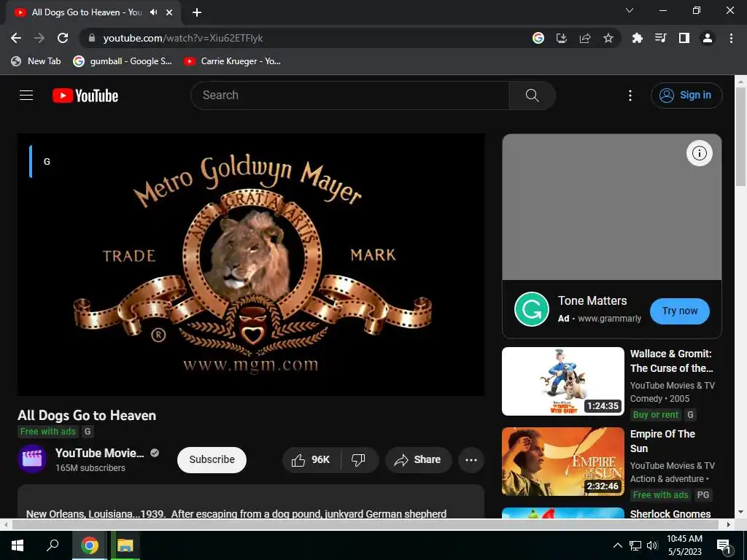Open taskbar volume control
Screen dimensions: 747x560
point(652,545)
